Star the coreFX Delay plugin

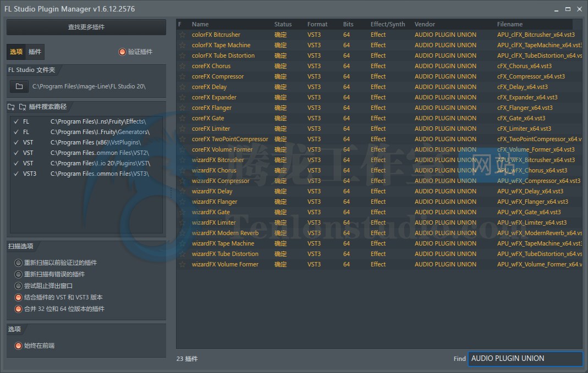pos(182,87)
